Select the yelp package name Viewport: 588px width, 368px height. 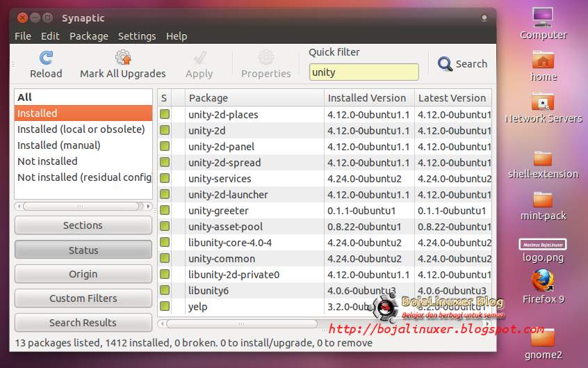[197, 307]
